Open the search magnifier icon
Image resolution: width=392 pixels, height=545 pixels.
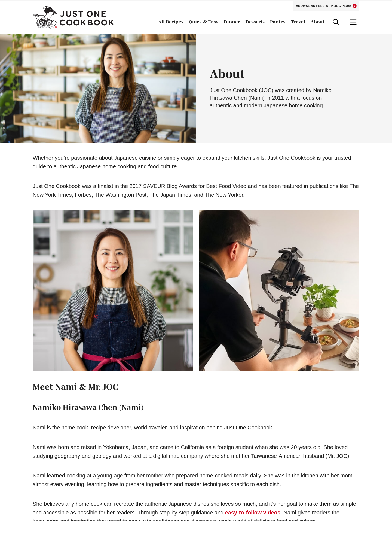(x=336, y=22)
